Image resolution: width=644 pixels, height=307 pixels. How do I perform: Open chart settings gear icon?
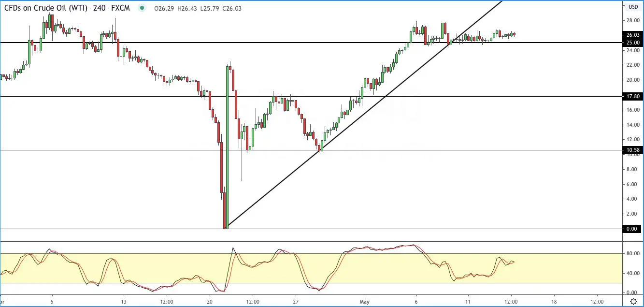633,301
